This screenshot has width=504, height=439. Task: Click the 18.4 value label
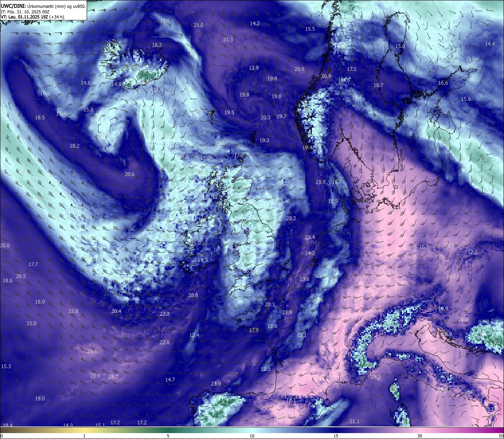point(7,425)
